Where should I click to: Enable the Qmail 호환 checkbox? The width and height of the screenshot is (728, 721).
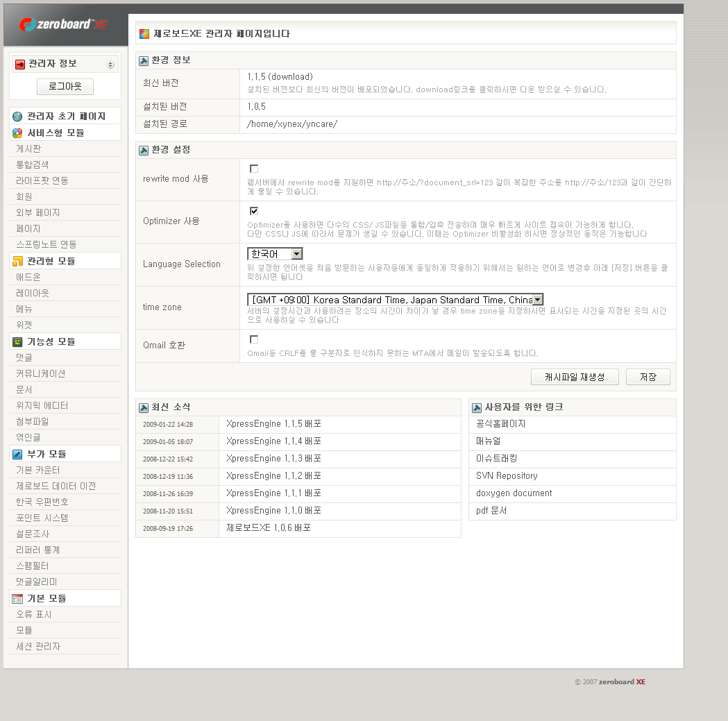click(x=254, y=339)
